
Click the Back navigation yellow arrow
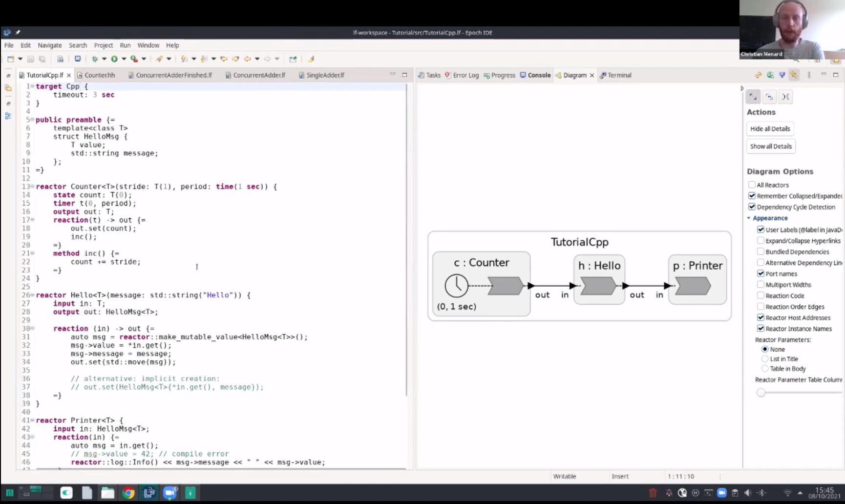pos(247,59)
